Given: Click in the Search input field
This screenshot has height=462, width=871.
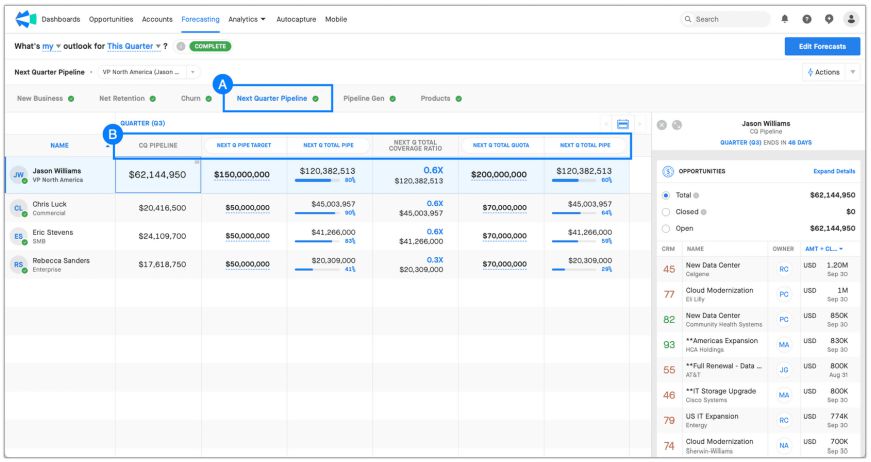Looking at the screenshot, I should pos(725,19).
